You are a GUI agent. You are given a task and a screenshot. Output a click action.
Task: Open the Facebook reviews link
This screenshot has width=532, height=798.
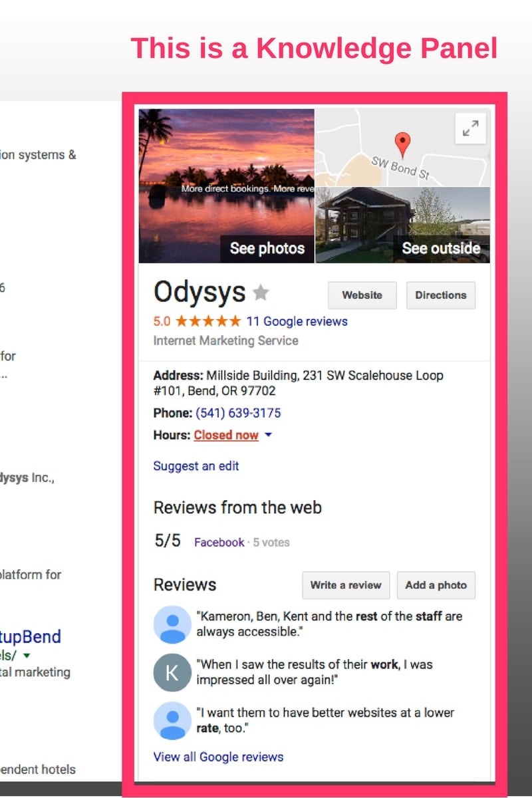pos(219,543)
